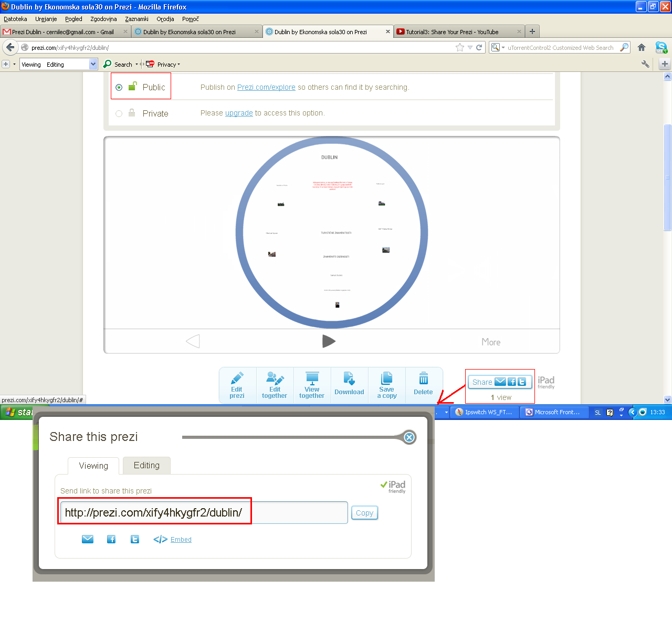
Task: Switch to Prezi Dublin Gmail tab
Action: 65,31
